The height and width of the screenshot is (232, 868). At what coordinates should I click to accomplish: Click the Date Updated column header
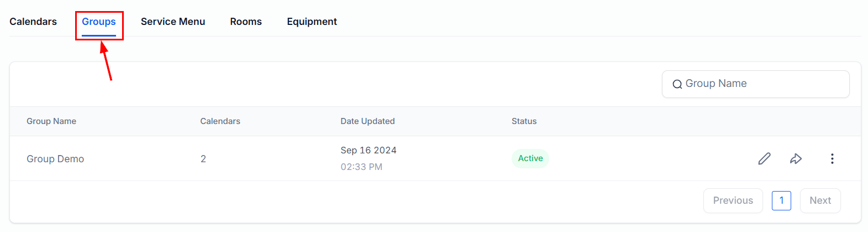point(367,121)
